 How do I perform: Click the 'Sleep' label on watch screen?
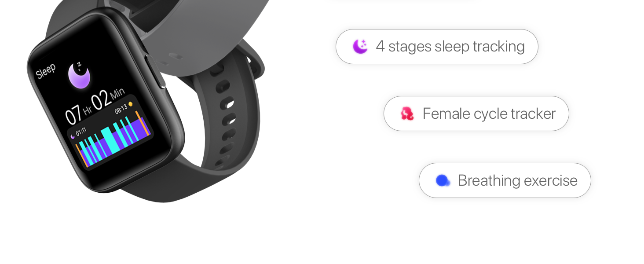(x=46, y=71)
